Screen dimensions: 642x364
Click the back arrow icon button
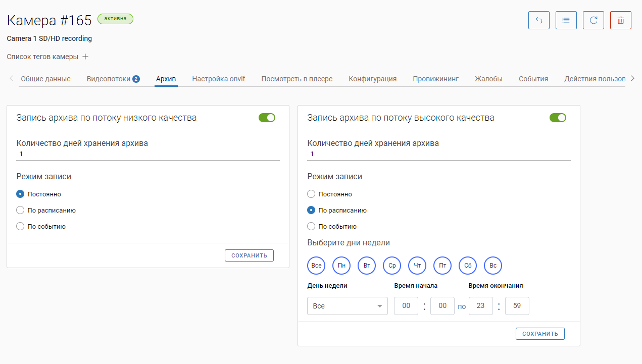pyautogui.click(x=538, y=20)
